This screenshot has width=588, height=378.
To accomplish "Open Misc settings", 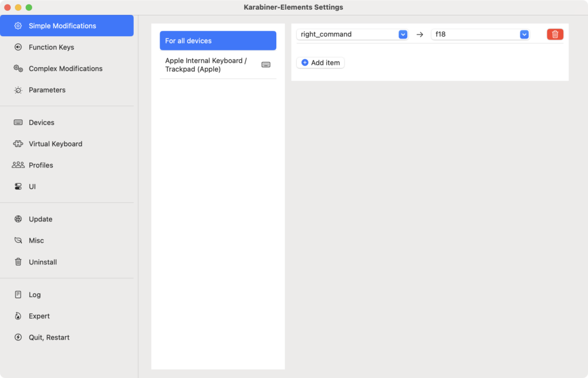I will tap(67, 240).
